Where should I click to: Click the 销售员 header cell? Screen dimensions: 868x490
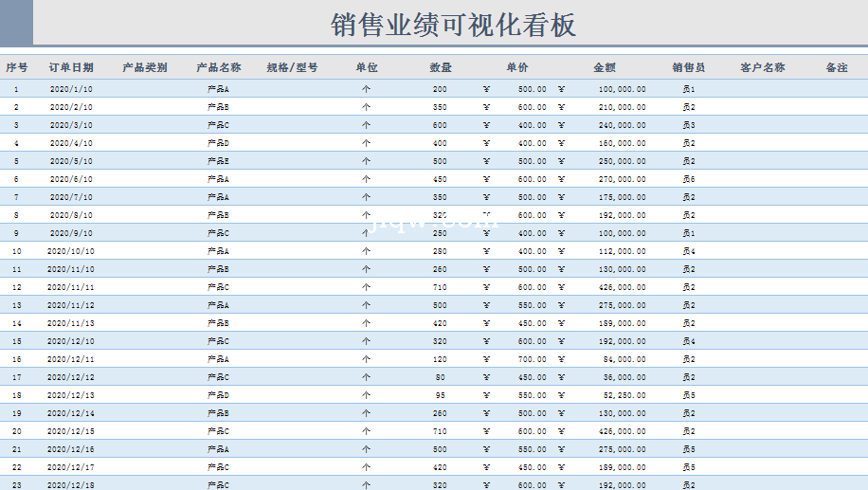tap(689, 67)
